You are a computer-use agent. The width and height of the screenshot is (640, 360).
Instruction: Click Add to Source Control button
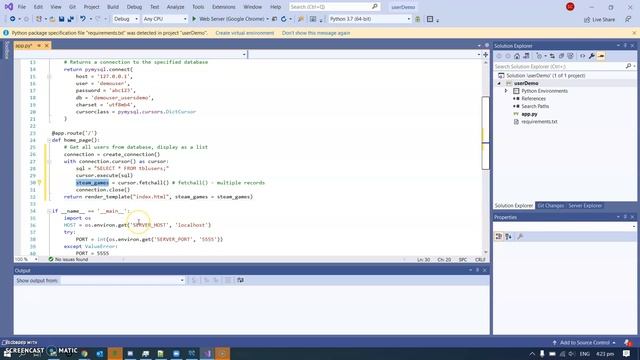pyautogui.click(x=584, y=342)
